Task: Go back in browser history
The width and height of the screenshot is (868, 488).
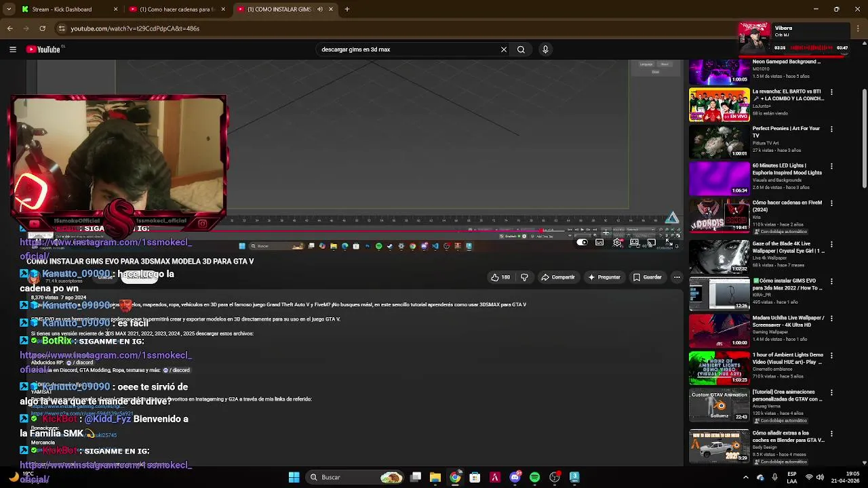Action: [10, 28]
